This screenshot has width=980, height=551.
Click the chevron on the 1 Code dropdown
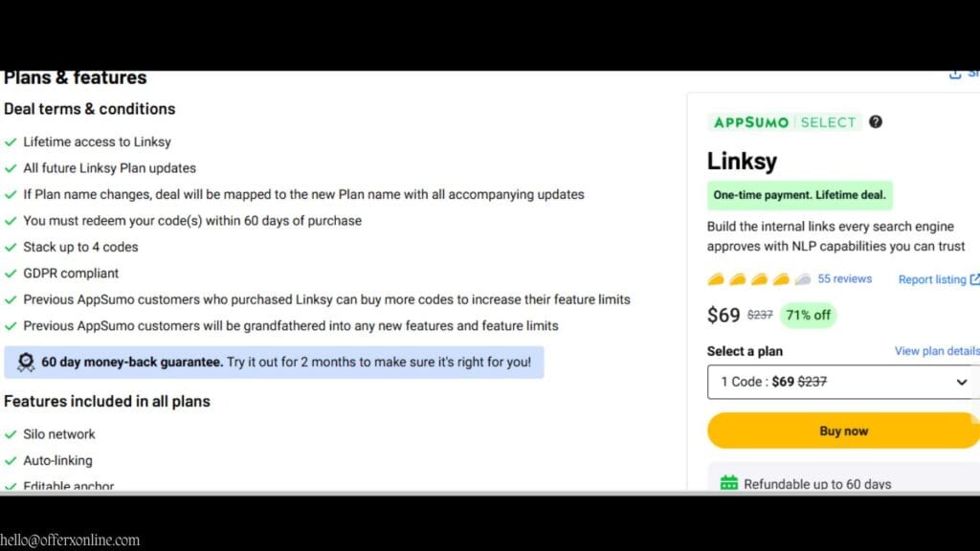tap(960, 382)
